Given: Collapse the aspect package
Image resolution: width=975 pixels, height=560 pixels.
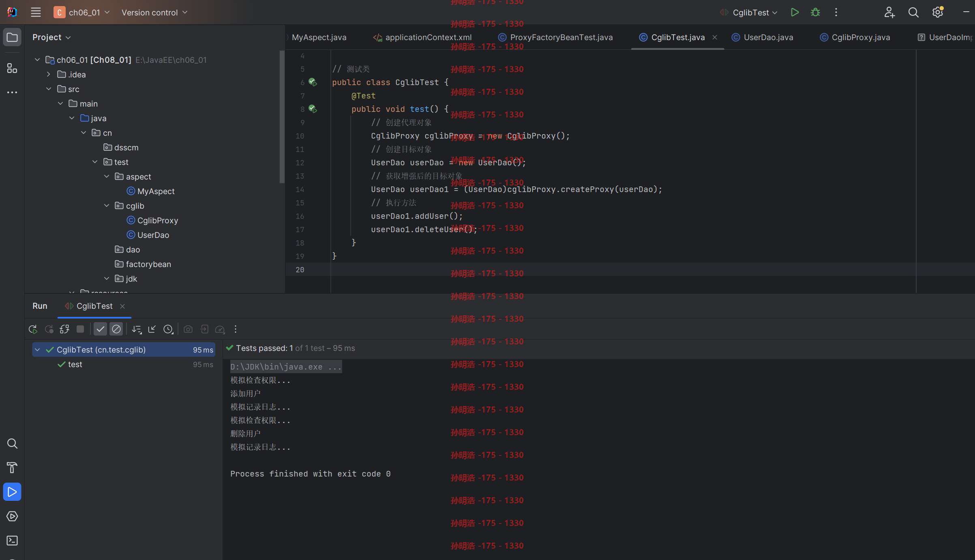Looking at the screenshot, I should [107, 177].
